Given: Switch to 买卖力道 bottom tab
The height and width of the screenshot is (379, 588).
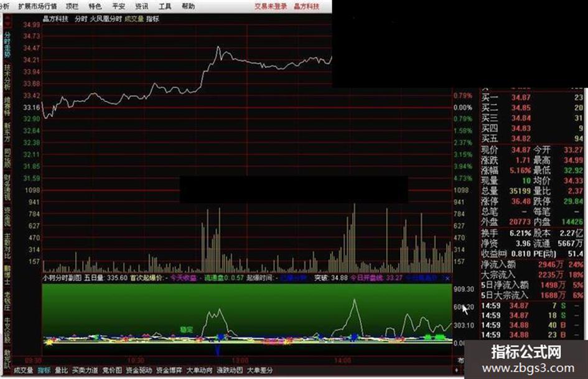Looking at the screenshot, I should 85,370.
